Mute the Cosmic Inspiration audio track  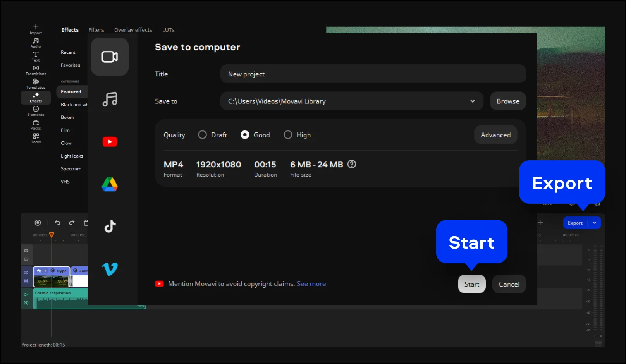coord(26,294)
